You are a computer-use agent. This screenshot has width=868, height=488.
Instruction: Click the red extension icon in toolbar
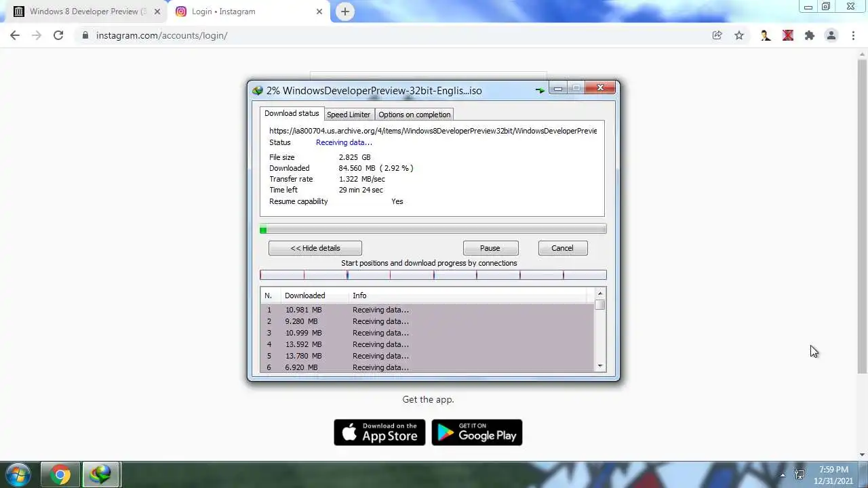pos(788,35)
